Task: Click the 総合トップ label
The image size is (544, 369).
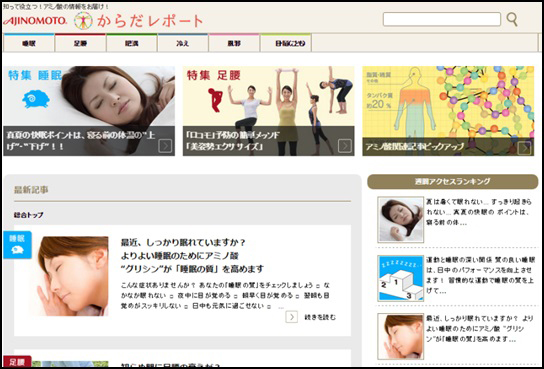Action: 28,215
